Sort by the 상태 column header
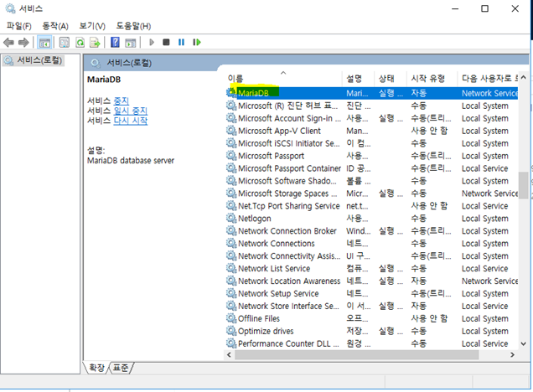Viewport: 533px width, 392px height. (x=391, y=79)
